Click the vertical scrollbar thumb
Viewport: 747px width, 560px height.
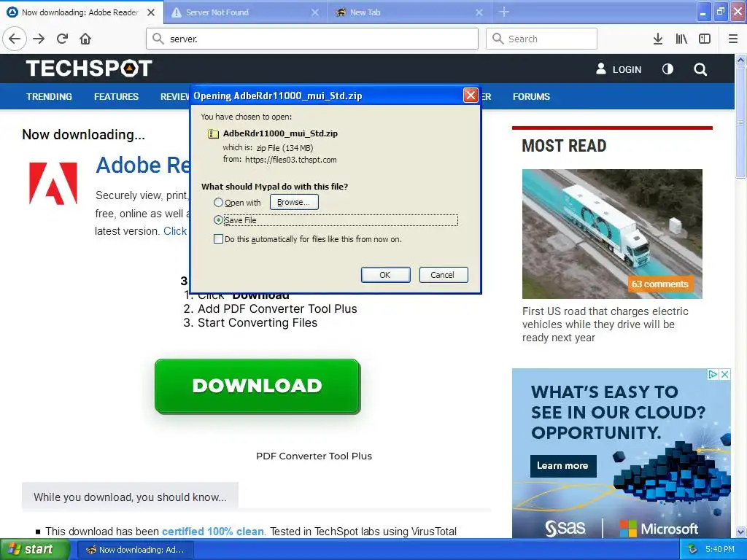point(740,122)
